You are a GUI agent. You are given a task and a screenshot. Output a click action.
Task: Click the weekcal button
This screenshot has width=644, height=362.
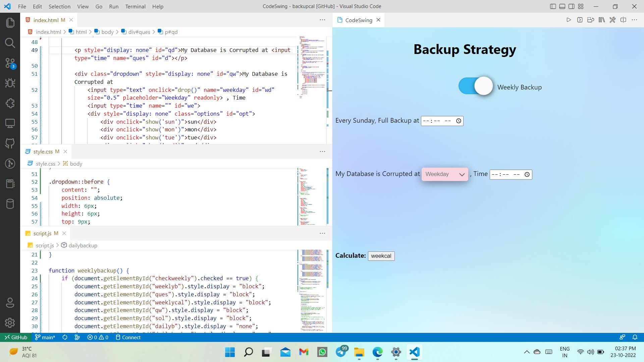point(381,256)
